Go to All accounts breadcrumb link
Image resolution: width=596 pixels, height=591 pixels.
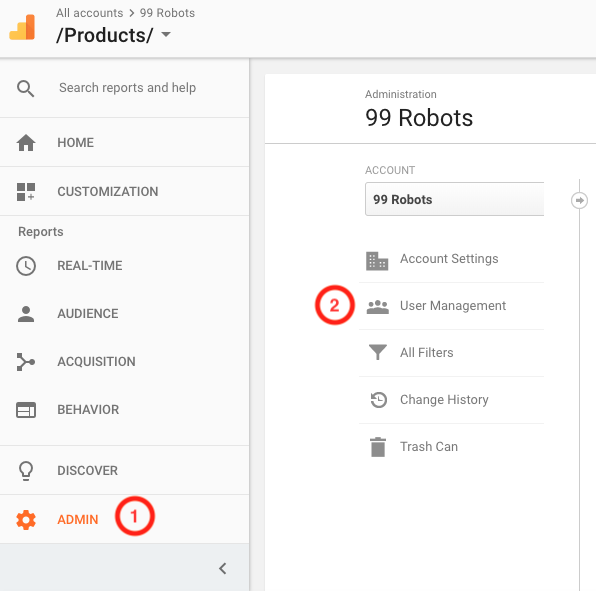click(x=89, y=13)
